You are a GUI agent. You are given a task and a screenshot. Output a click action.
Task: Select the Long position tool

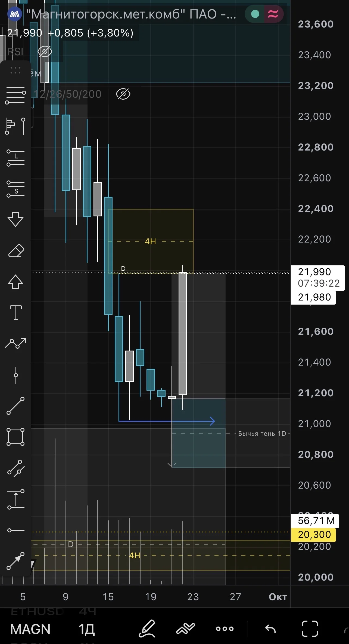point(15,158)
